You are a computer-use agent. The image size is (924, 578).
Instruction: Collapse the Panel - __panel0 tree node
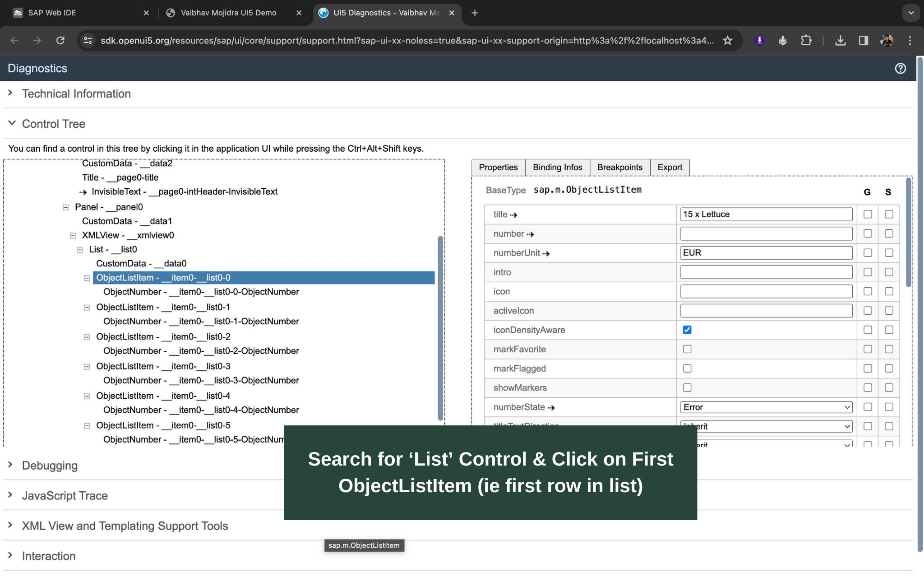point(66,207)
